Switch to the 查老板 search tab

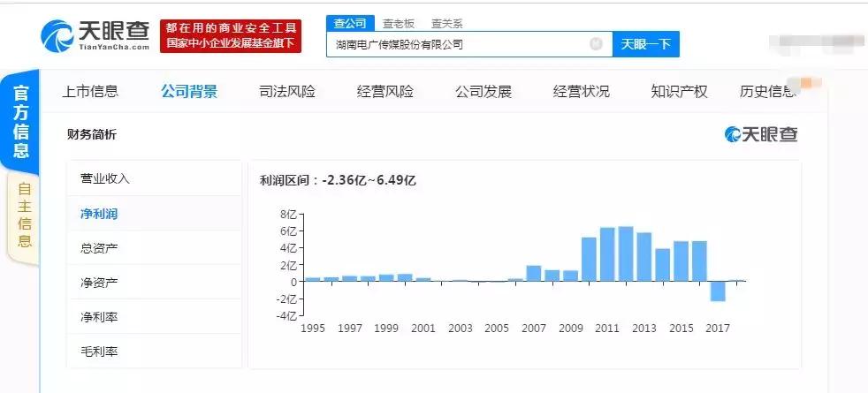click(399, 24)
